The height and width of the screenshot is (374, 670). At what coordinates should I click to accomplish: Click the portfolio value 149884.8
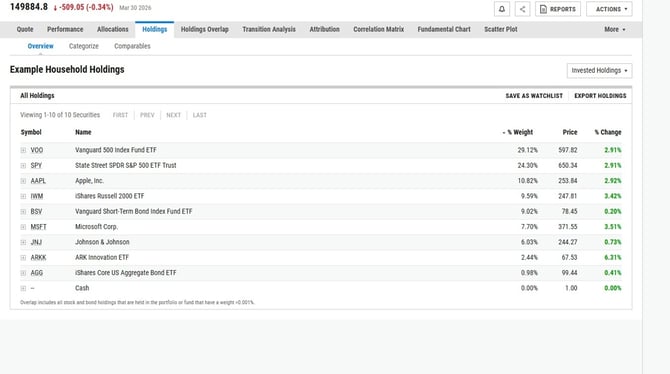(29, 7)
